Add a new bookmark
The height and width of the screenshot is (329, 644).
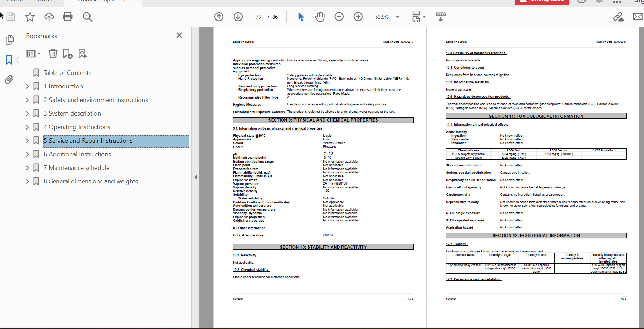coord(68,54)
